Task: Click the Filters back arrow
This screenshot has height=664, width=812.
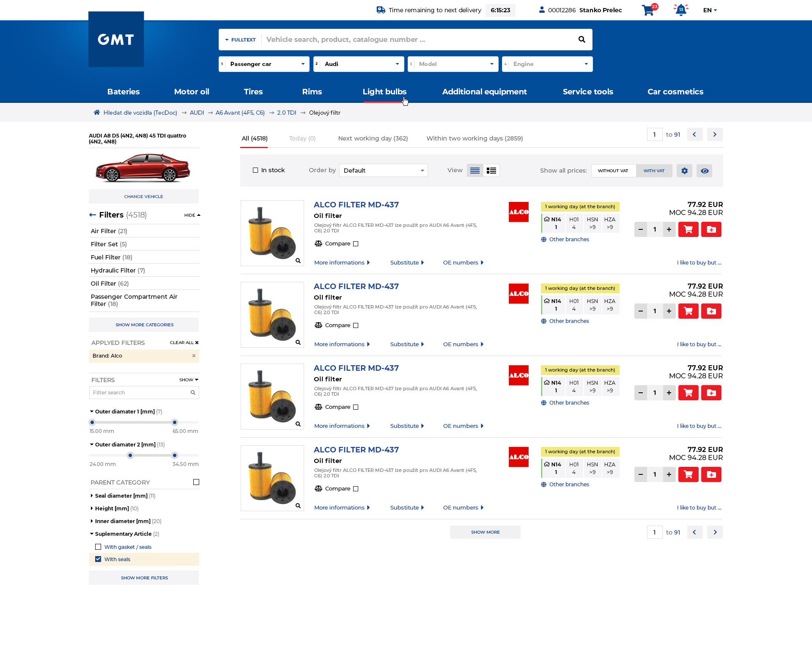Action: click(93, 215)
